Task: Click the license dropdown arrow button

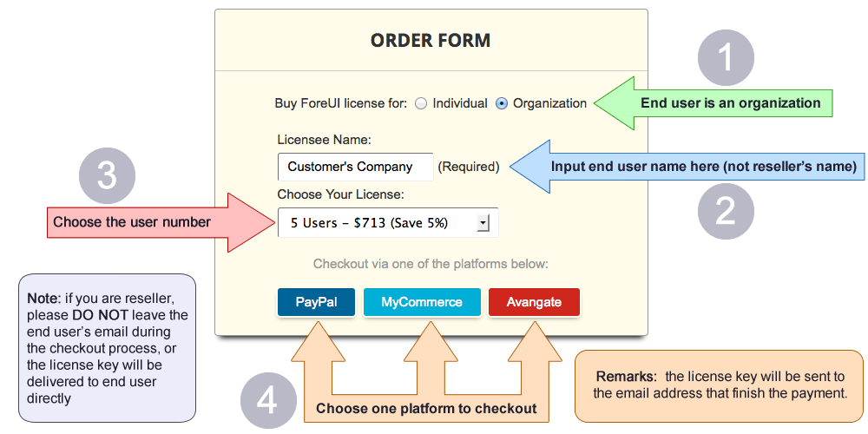Action: (x=483, y=224)
